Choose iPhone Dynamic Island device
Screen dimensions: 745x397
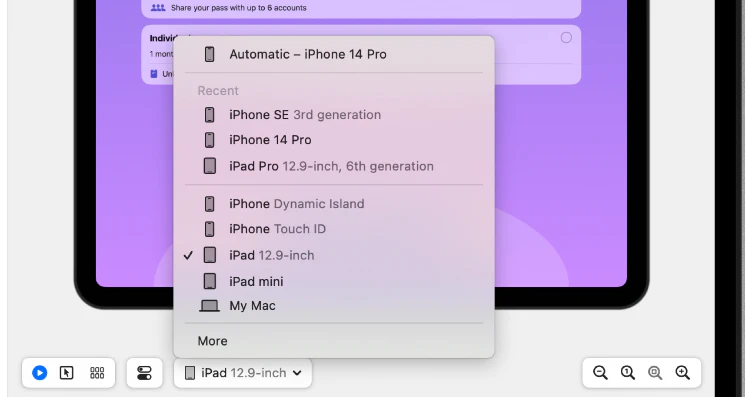click(x=334, y=204)
